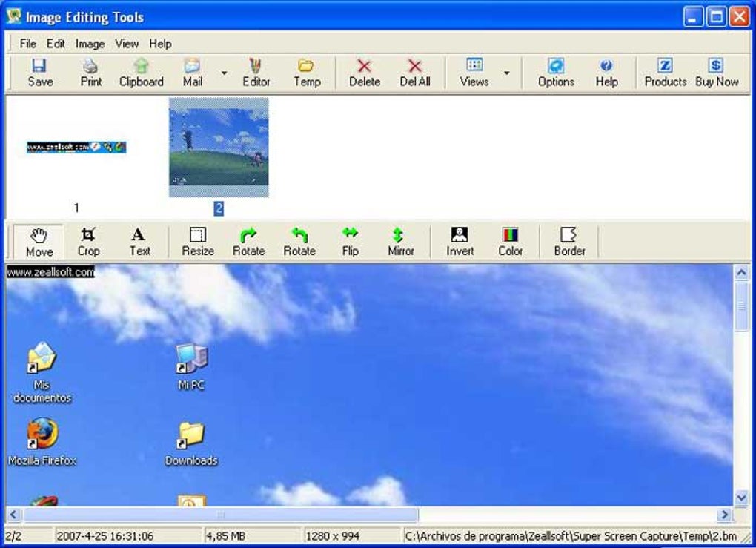
Task: Add a Border to the image
Action: [x=569, y=240]
